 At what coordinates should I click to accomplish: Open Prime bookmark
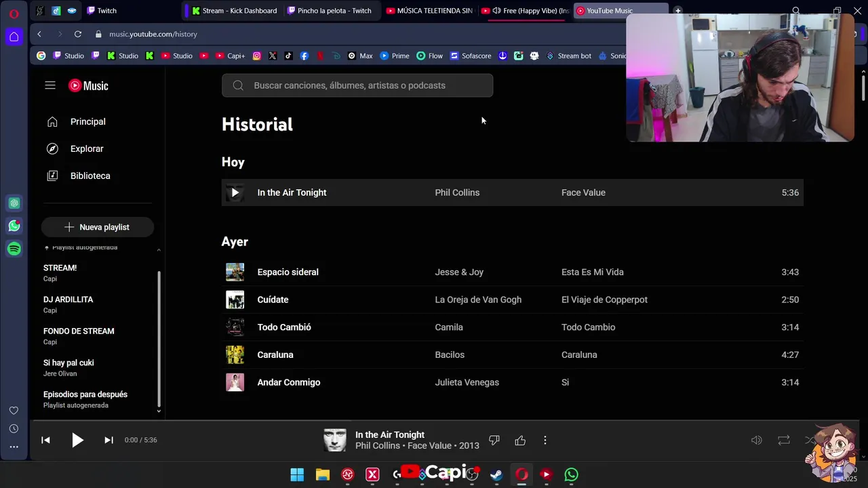(x=395, y=56)
